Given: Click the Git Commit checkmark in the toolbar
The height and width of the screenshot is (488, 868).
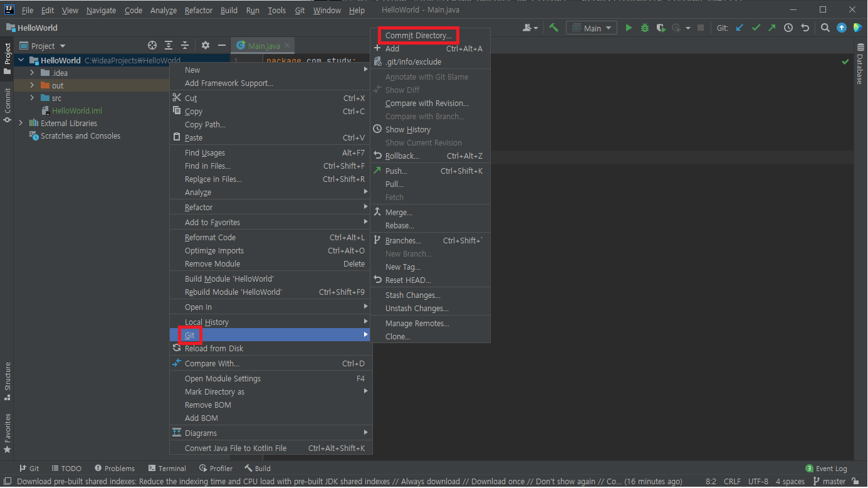Looking at the screenshot, I should [756, 28].
